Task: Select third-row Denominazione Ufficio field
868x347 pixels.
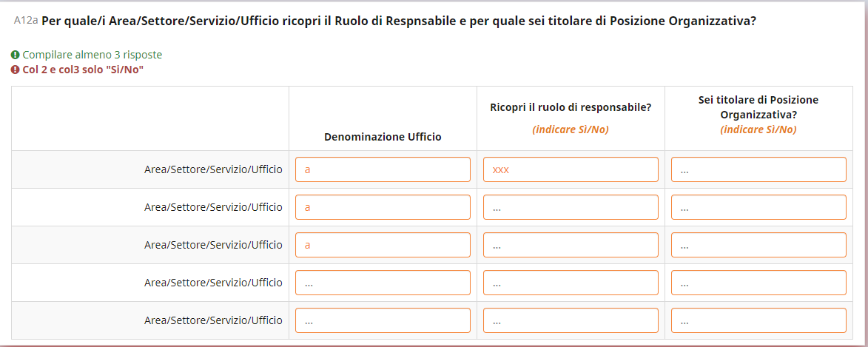Action: (x=383, y=245)
